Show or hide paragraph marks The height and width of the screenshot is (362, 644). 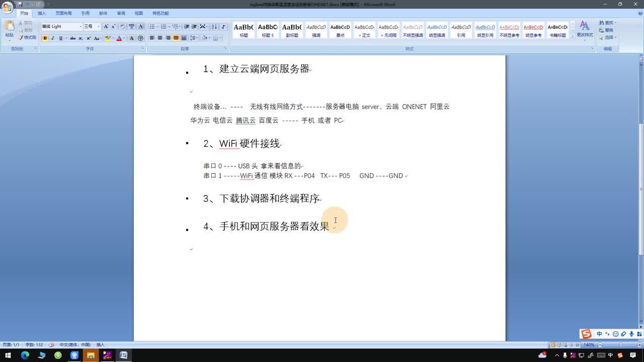(x=223, y=26)
